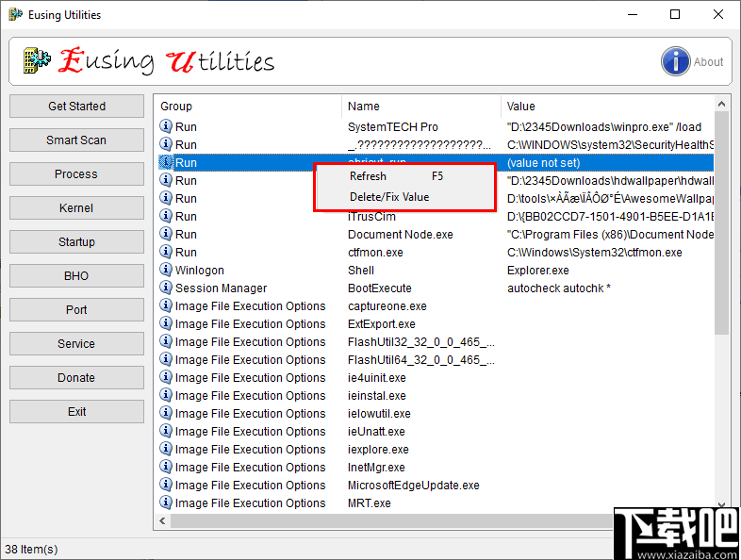Click the vertical scrollbar up arrow
This screenshot has height=560, width=741.
[x=721, y=104]
